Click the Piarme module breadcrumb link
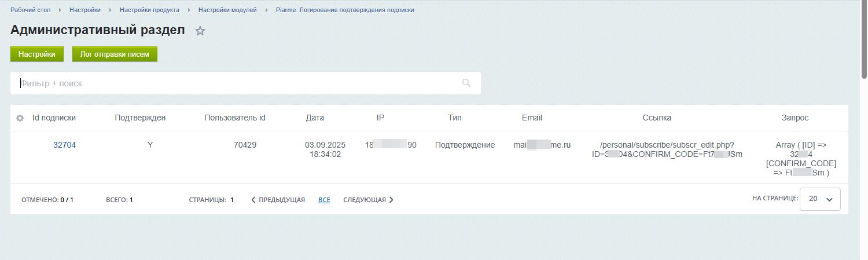This screenshot has width=868, height=260. point(345,10)
